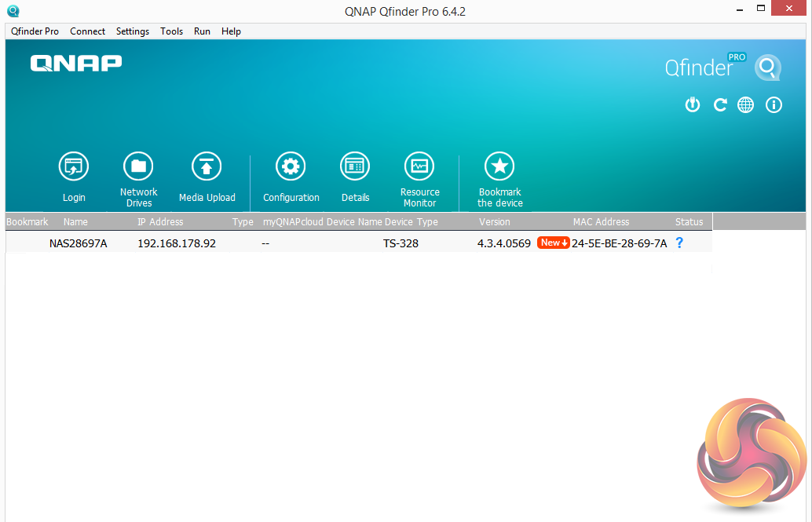Click MAC address 24-5E-BE-28-69-7A
The image size is (812, 522).
pos(620,243)
